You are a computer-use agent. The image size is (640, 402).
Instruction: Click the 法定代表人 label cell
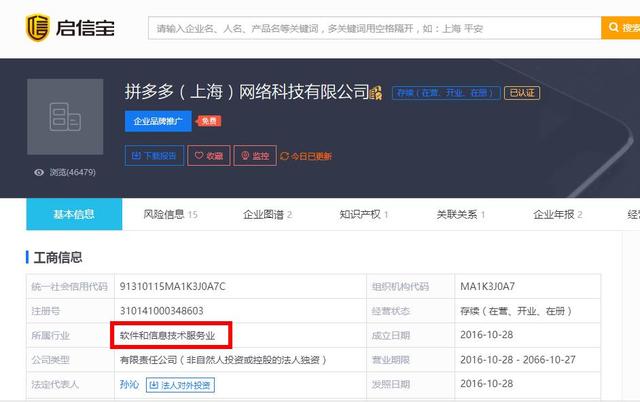[x=70, y=384]
